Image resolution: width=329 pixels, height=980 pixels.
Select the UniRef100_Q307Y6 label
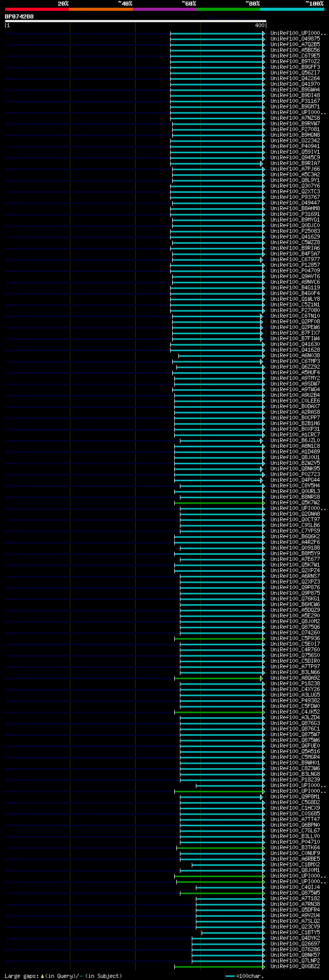(295, 186)
